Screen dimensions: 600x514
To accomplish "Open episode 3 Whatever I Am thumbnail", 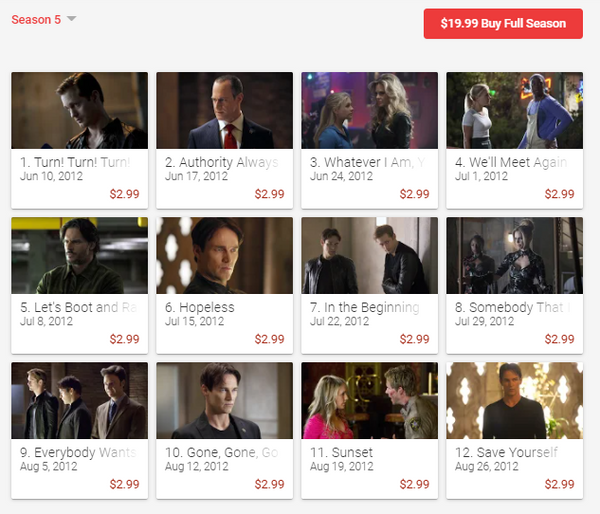I will [370, 110].
